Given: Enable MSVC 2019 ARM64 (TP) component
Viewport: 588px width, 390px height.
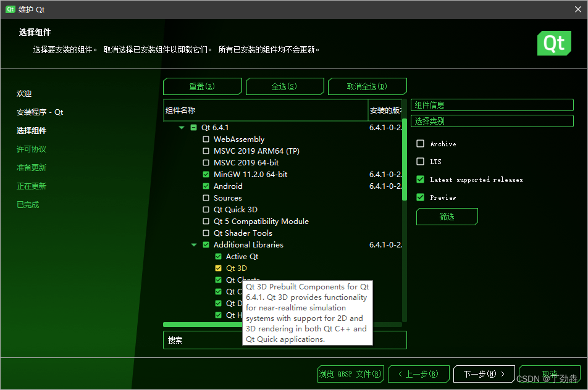Looking at the screenshot, I should tap(206, 151).
